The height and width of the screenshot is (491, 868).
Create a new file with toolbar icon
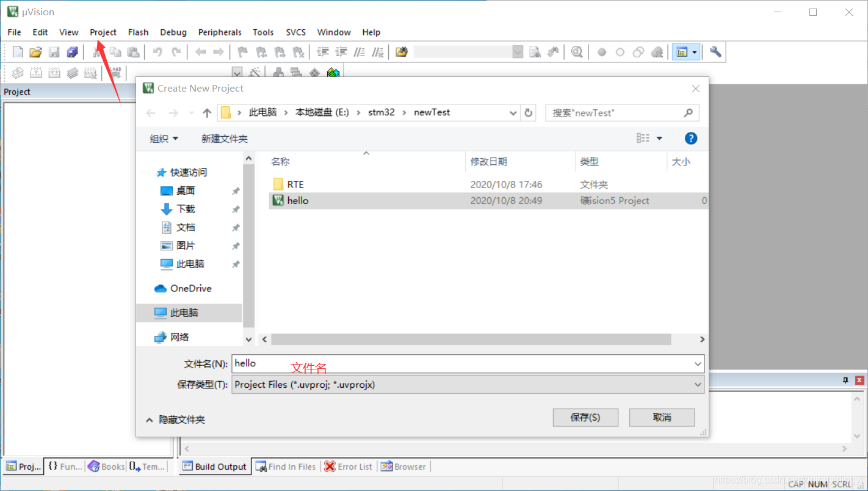[x=18, y=52]
